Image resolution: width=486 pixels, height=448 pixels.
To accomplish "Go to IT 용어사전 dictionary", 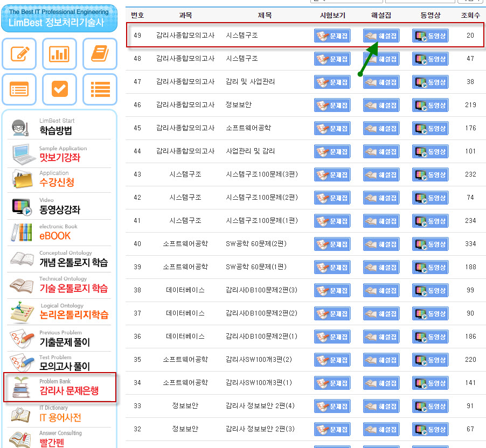I will [x=59, y=414].
